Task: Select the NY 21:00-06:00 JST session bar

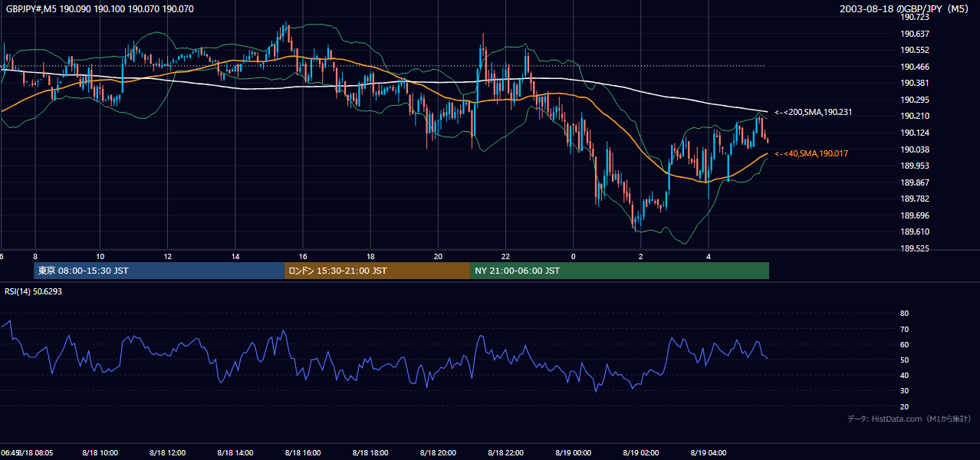Action: point(620,271)
